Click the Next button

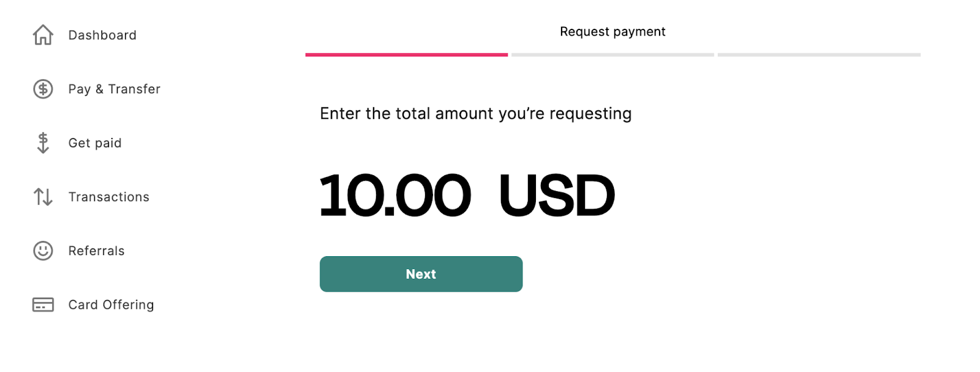point(421,274)
